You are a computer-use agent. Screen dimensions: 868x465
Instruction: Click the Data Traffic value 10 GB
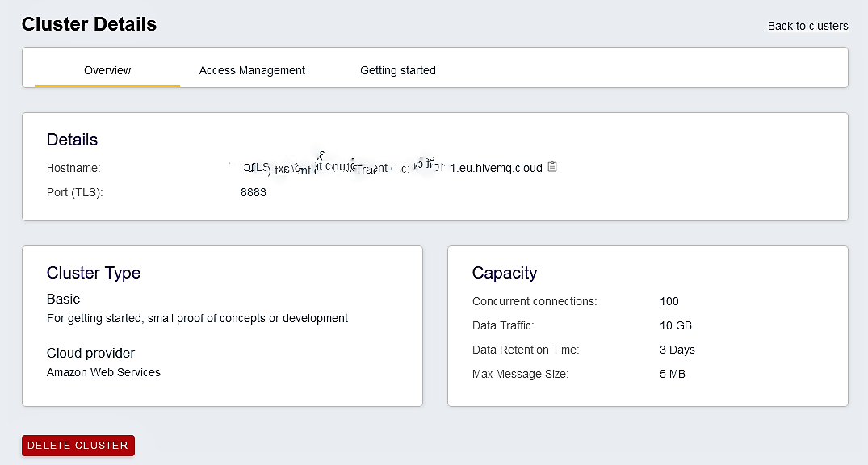tap(676, 325)
